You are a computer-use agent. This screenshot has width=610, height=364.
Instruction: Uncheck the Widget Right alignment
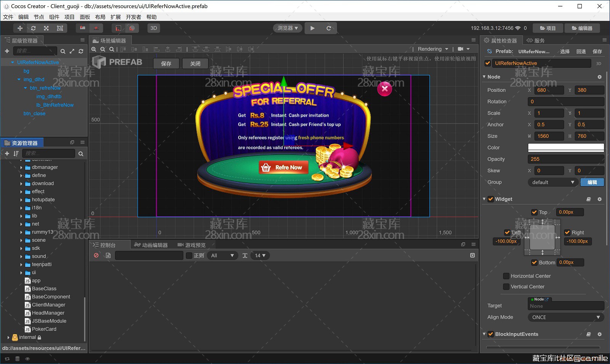[567, 233]
